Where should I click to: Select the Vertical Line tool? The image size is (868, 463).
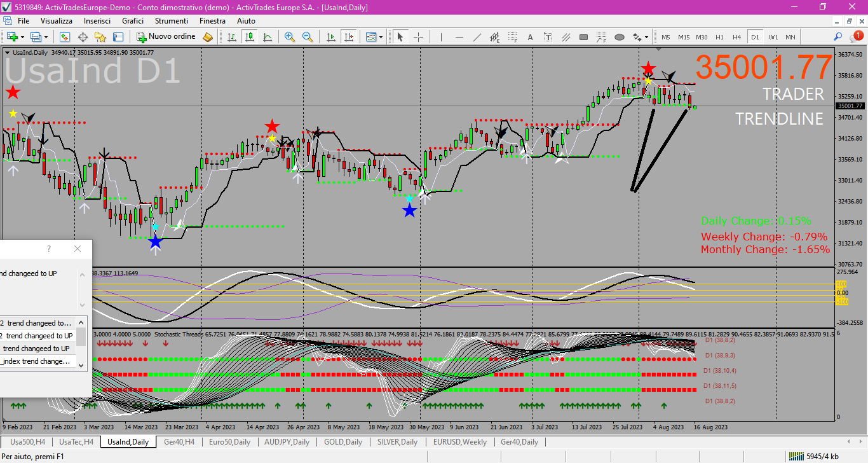pyautogui.click(x=441, y=37)
